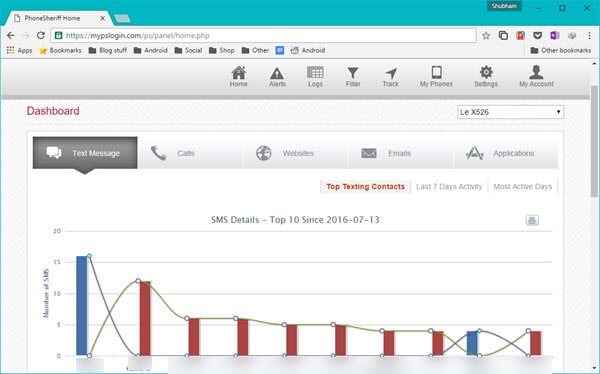Show Last 7 Days Activity chart

click(449, 186)
